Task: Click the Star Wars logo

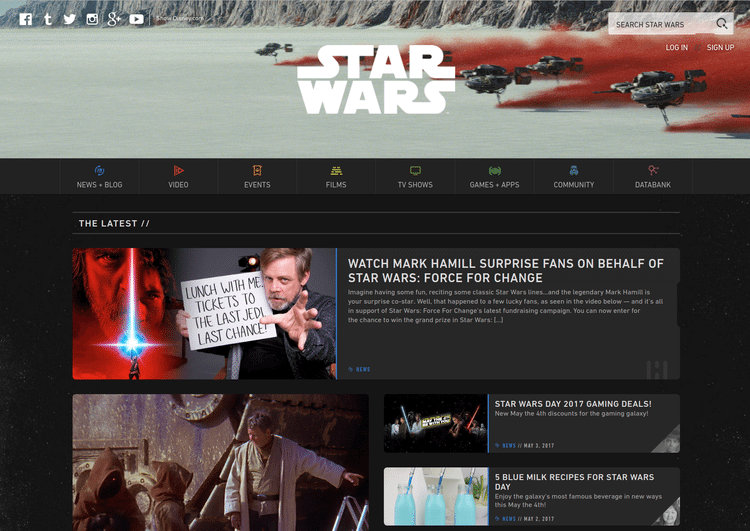Action: (376, 79)
